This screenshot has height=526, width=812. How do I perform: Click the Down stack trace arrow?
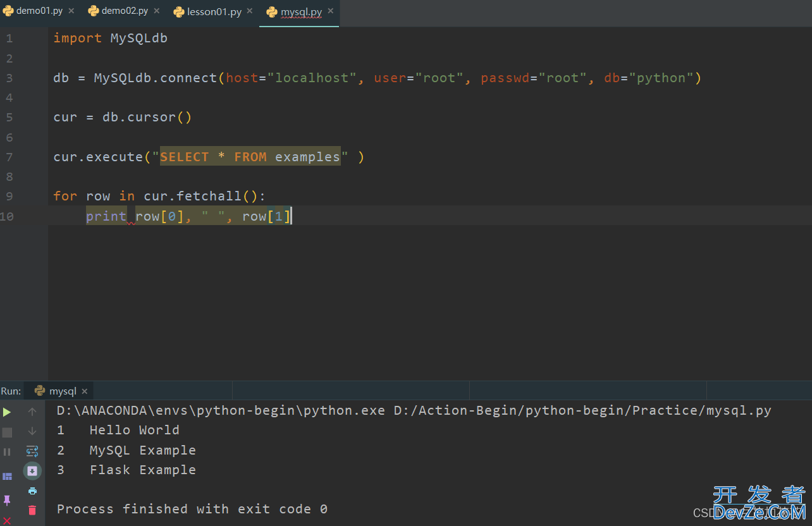pos(32,431)
